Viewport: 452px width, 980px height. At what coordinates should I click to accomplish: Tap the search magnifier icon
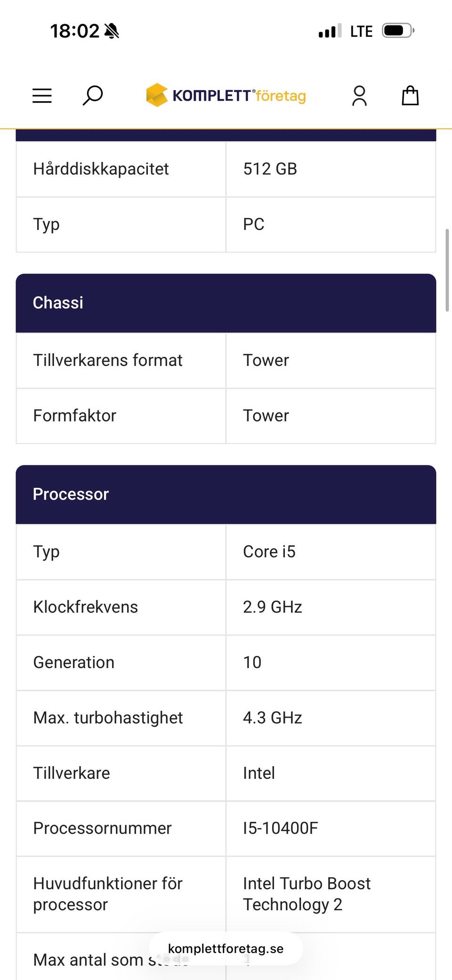93,96
